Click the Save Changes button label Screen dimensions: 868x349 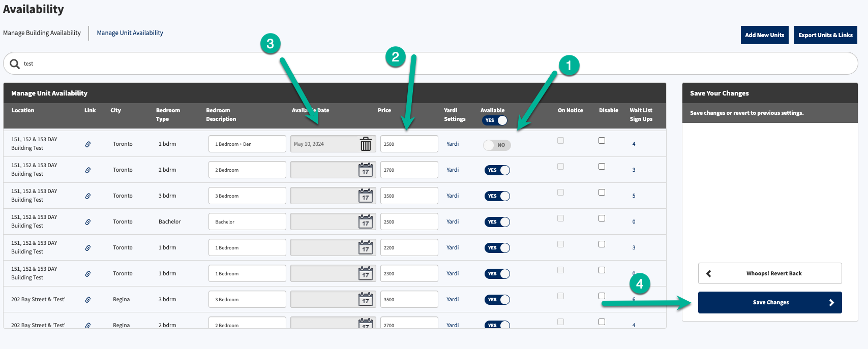click(771, 302)
